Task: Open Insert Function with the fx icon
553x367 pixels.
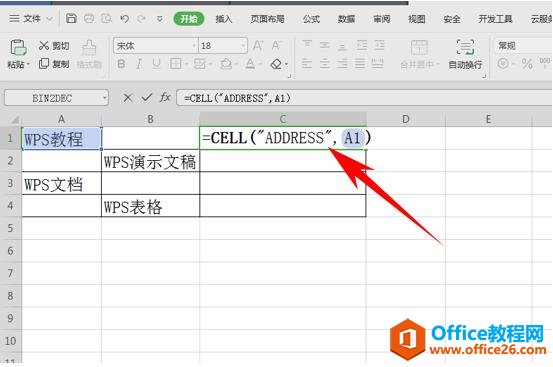Action: [x=165, y=97]
